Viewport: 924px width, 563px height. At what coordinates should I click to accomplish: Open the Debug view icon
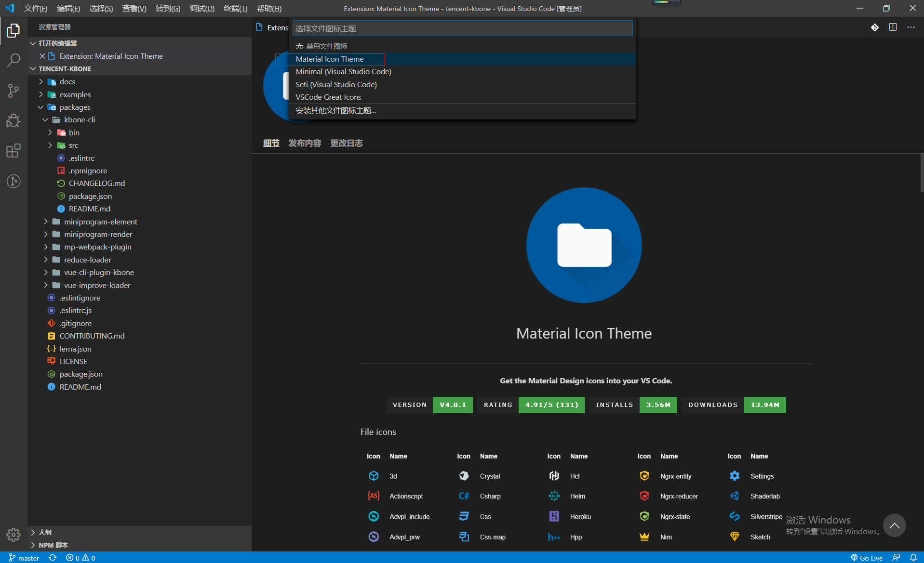(13, 120)
